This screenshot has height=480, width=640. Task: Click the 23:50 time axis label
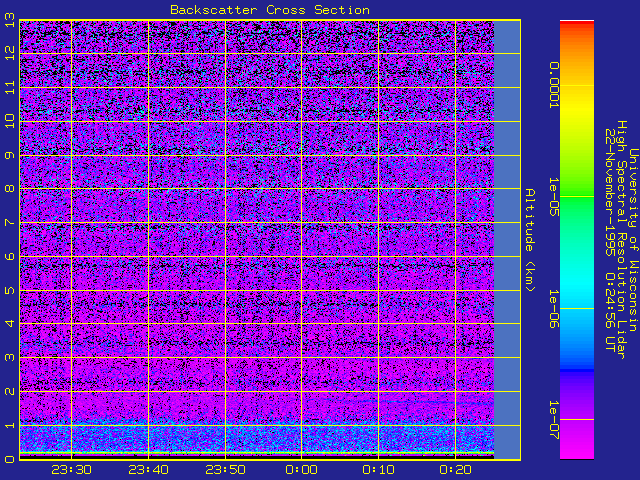225,470
